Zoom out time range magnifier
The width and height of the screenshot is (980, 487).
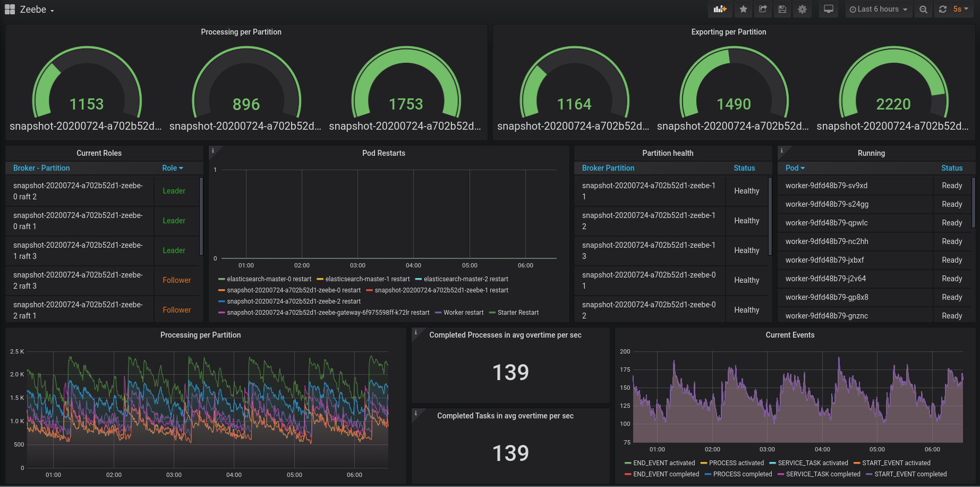click(x=924, y=9)
